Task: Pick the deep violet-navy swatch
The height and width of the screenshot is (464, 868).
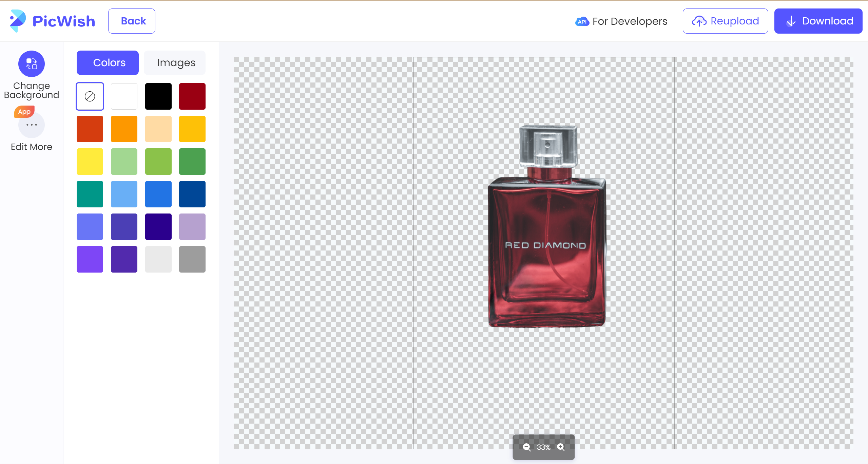Action: pyautogui.click(x=158, y=227)
